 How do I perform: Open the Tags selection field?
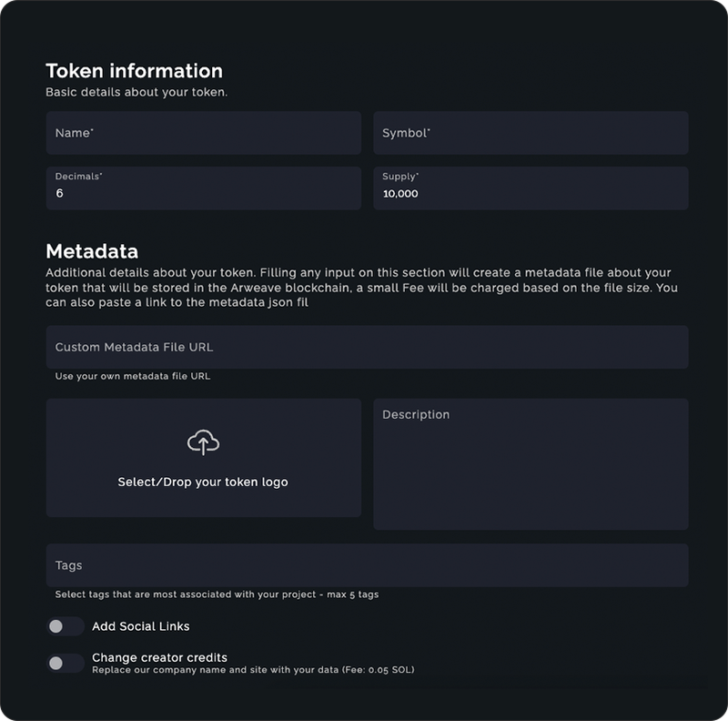pos(364,564)
